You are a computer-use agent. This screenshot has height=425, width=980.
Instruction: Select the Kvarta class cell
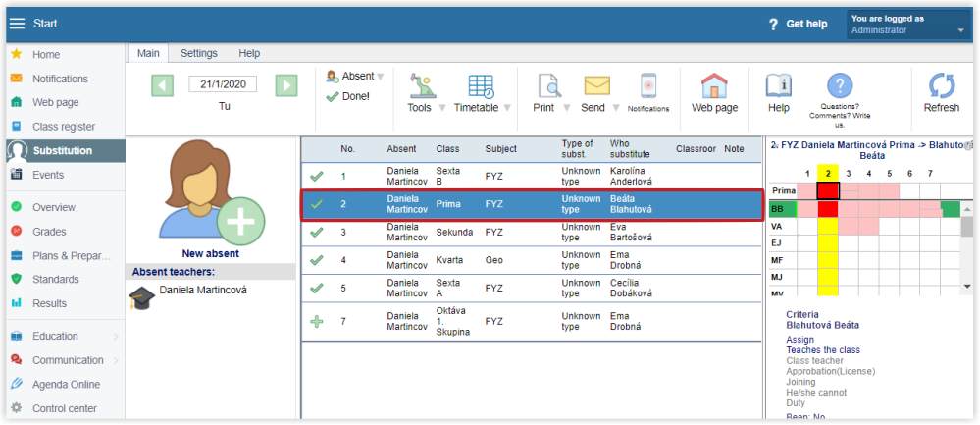click(448, 260)
